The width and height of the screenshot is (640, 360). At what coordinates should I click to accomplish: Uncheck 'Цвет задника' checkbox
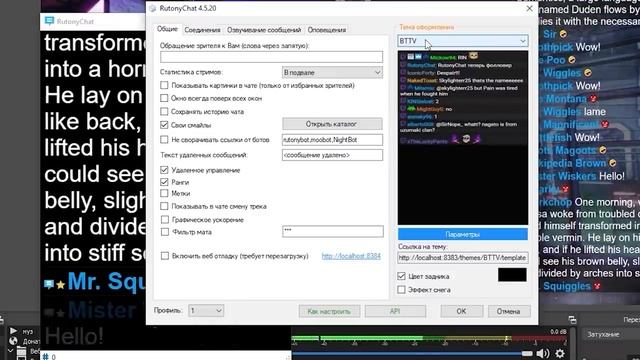click(x=401, y=276)
